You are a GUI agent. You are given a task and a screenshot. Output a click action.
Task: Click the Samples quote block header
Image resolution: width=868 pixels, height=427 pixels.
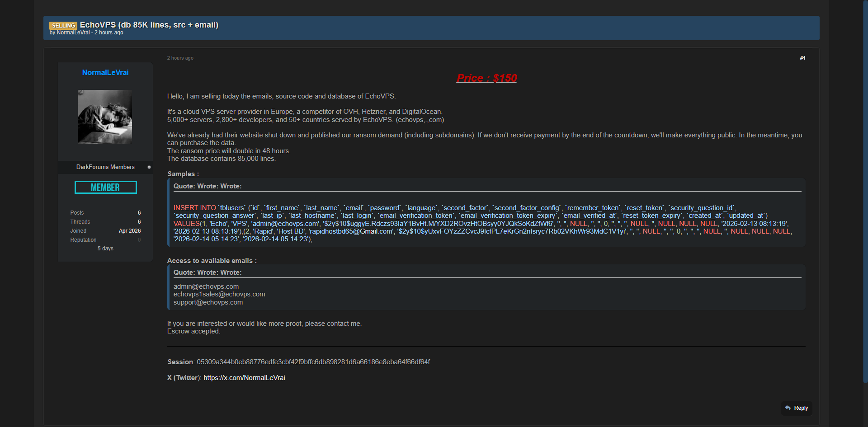[208, 186]
